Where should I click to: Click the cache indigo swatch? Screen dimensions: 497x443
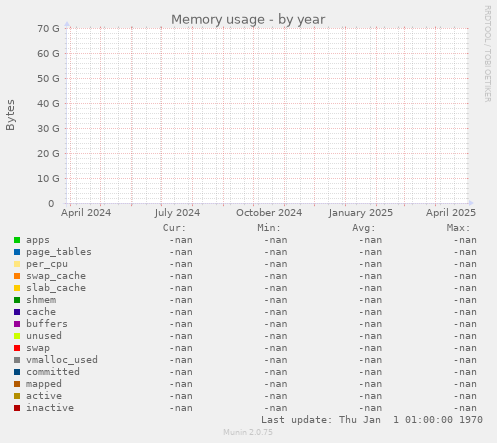[17, 312]
